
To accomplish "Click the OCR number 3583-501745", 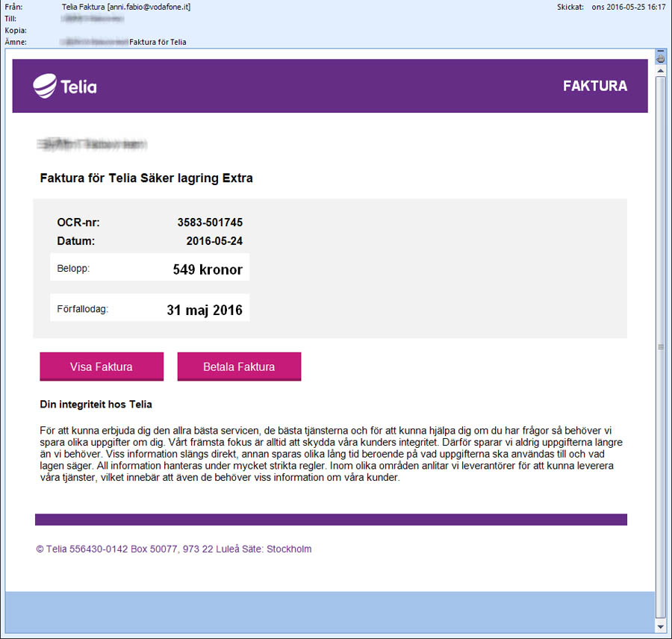I will point(210,222).
